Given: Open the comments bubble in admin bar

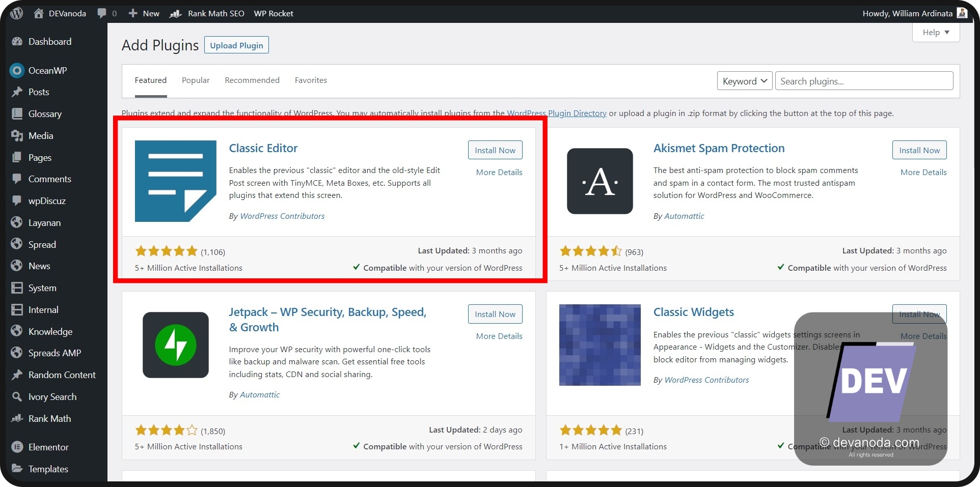Looking at the screenshot, I should tap(102, 13).
